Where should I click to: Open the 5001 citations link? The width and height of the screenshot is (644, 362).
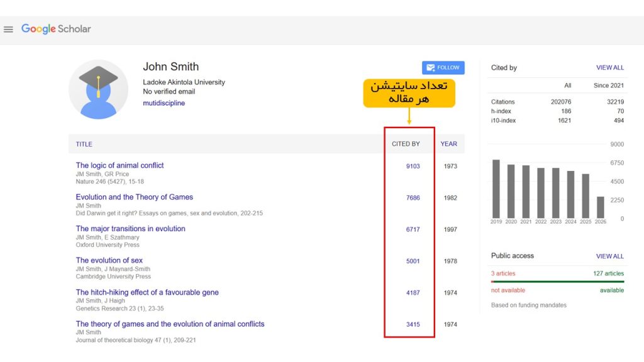pyautogui.click(x=413, y=261)
